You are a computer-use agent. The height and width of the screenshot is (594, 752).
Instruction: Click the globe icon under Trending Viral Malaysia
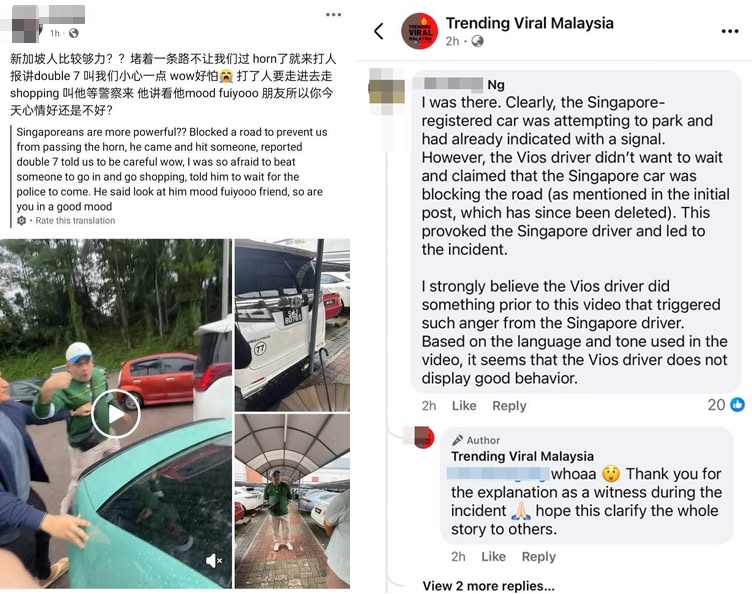[x=477, y=41]
